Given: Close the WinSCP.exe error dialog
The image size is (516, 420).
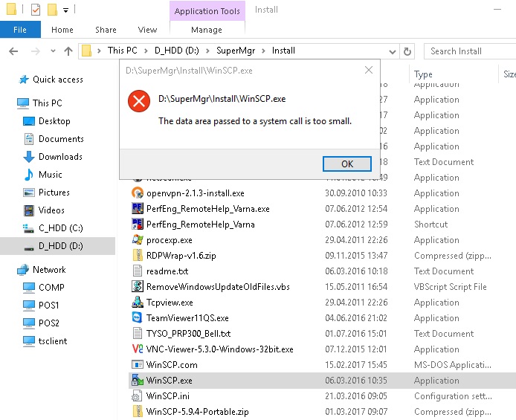Looking at the screenshot, I should (x=368, y=71).
